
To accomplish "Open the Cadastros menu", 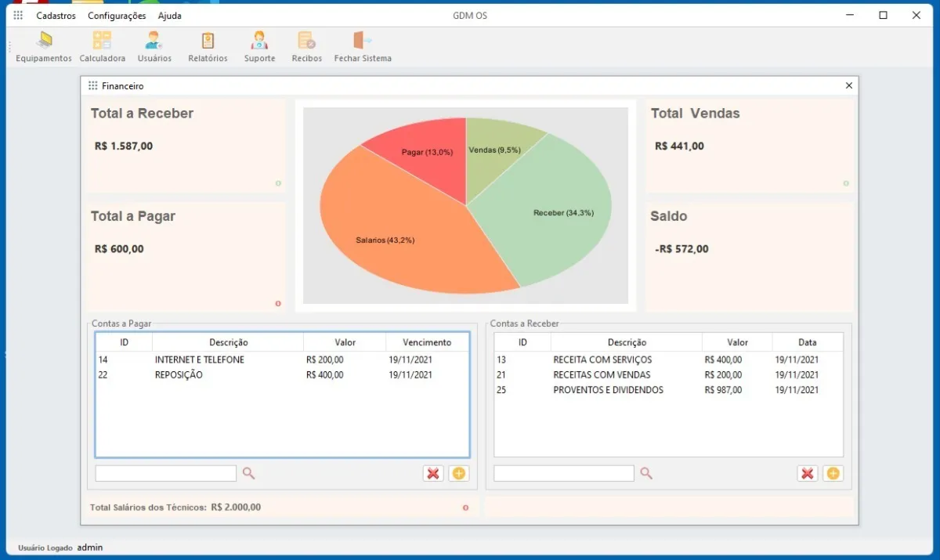I will click(56, 16).
